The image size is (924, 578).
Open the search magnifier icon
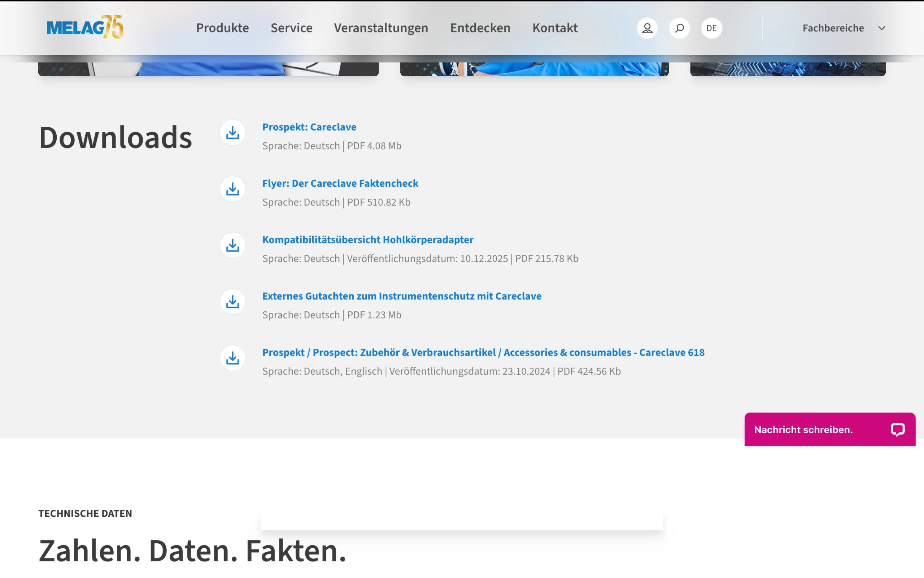pyautogui.click(x=679, y=28)
